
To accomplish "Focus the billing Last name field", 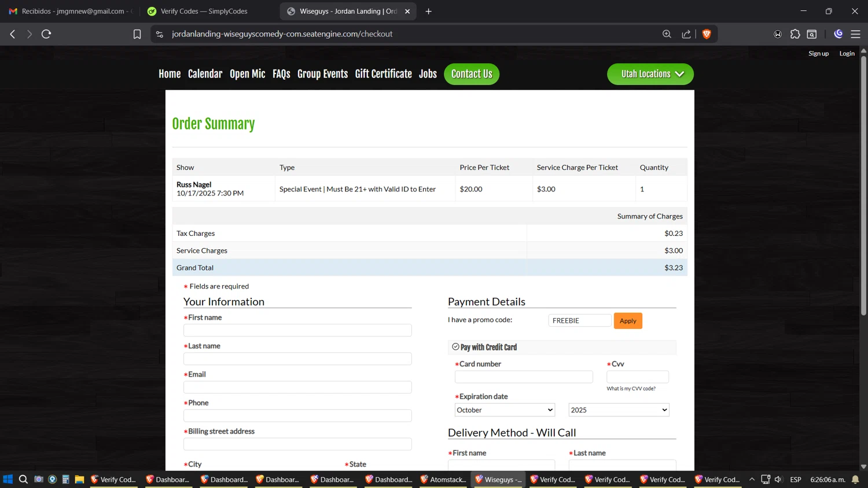I will [x=297, y=358].
